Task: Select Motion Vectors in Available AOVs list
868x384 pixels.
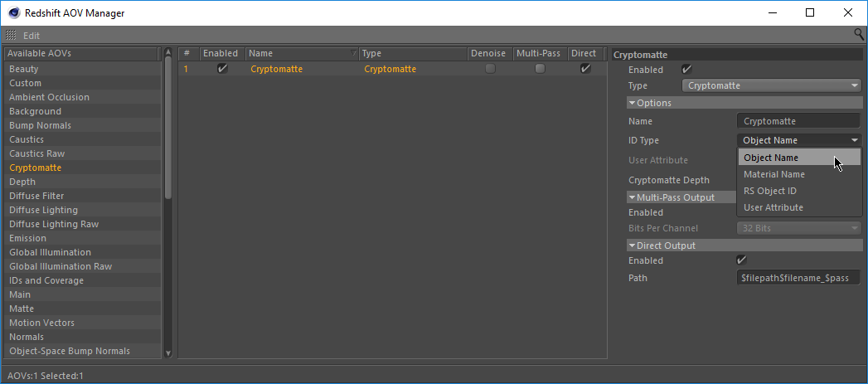Action: [41, 323]
